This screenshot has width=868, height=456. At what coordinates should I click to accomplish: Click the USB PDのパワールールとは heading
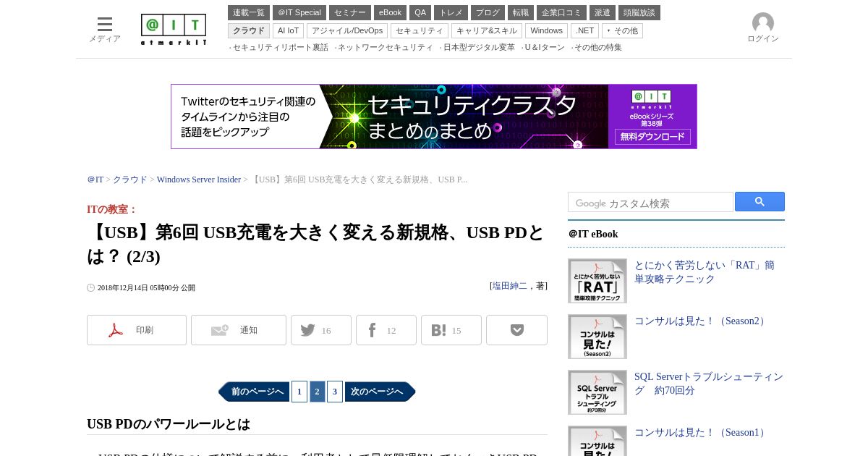(169, 424)
